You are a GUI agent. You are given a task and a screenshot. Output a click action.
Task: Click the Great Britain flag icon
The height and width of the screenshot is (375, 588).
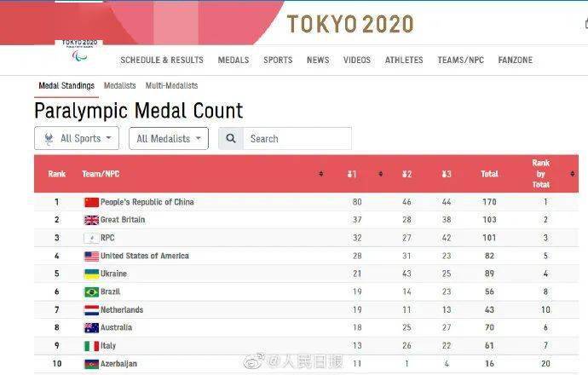click(91, 220)
